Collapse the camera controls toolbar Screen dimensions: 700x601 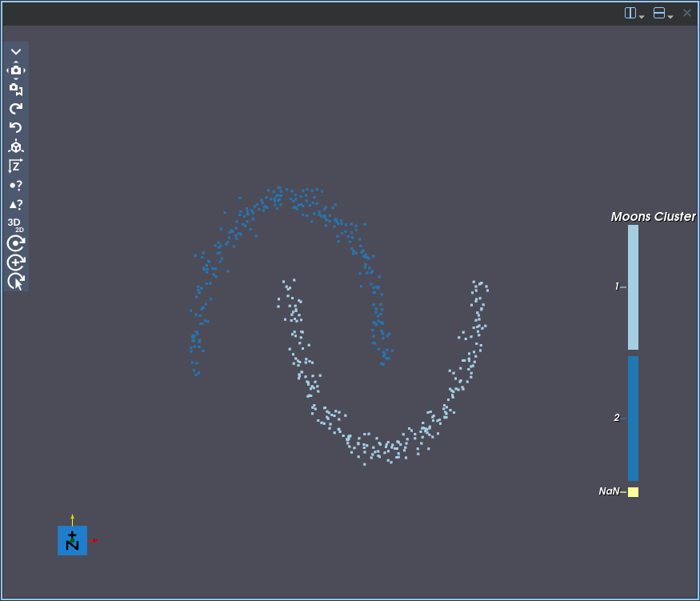click(x=16, y=51)
